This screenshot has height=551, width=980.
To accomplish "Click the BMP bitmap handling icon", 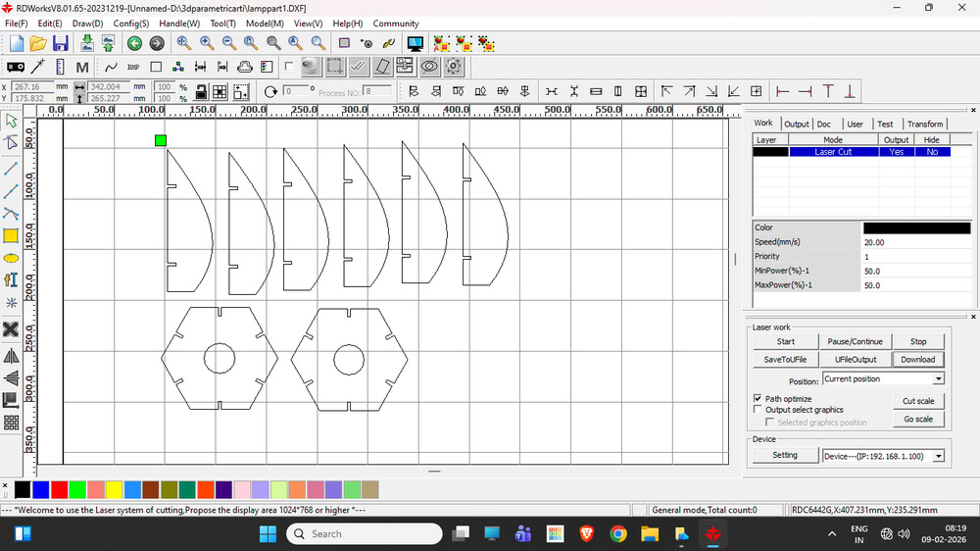I will pyautogui.click(x=133, y=67).
